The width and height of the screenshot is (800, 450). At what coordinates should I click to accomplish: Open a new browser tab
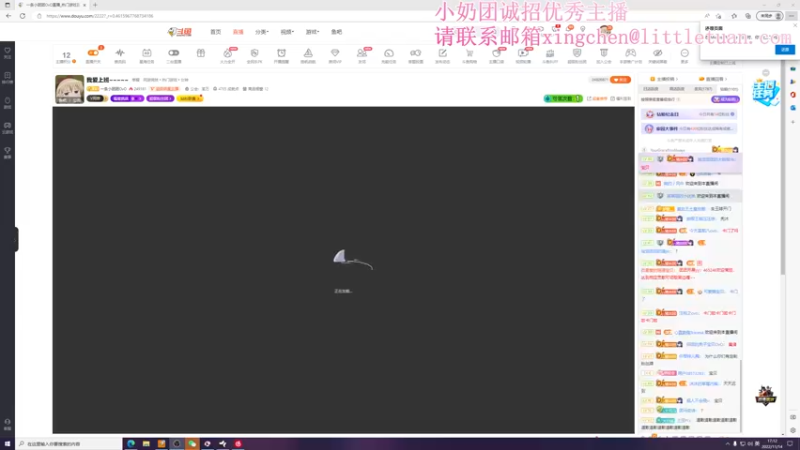[95, 5]
